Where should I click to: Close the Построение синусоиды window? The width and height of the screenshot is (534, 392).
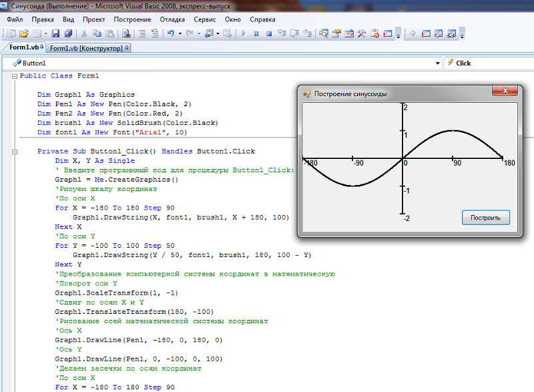[505, 91]
